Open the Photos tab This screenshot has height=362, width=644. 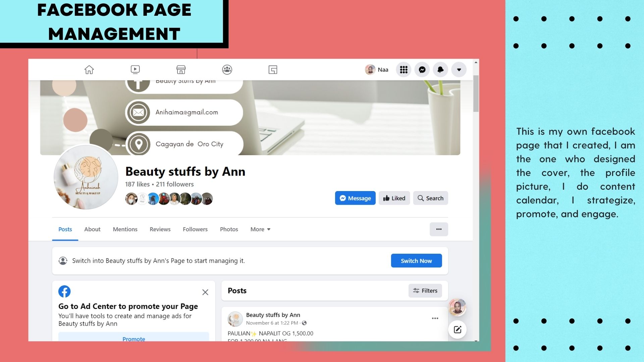229,229
